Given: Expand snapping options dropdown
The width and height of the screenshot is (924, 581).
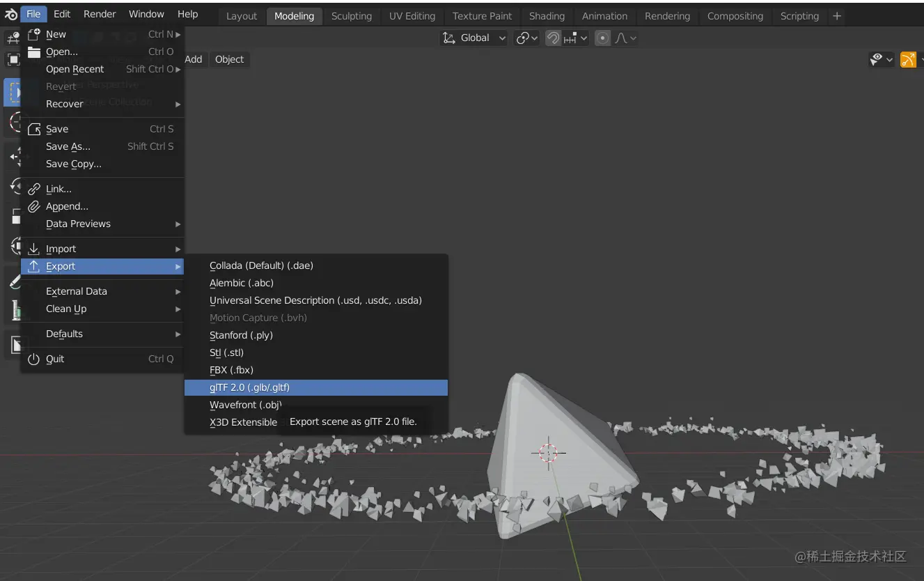Looking at the screenshot, I should 575,38.
